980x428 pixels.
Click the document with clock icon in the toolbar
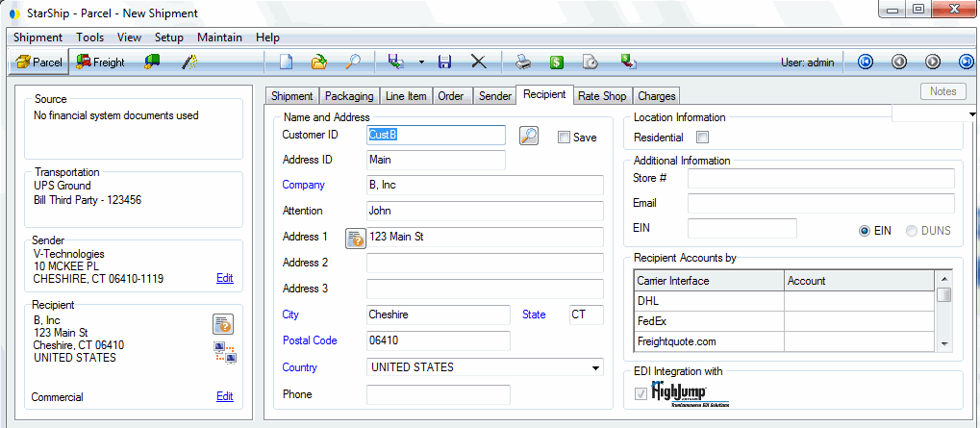590,62
